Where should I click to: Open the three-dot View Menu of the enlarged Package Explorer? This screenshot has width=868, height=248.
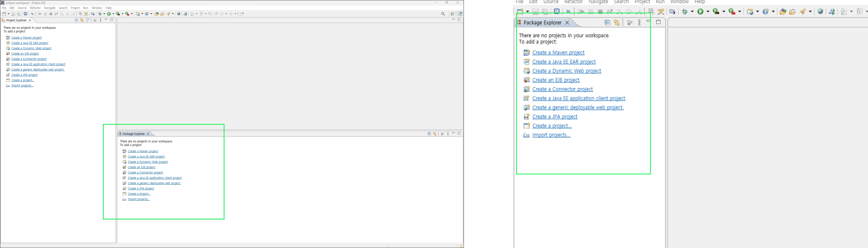click(639, 22)
